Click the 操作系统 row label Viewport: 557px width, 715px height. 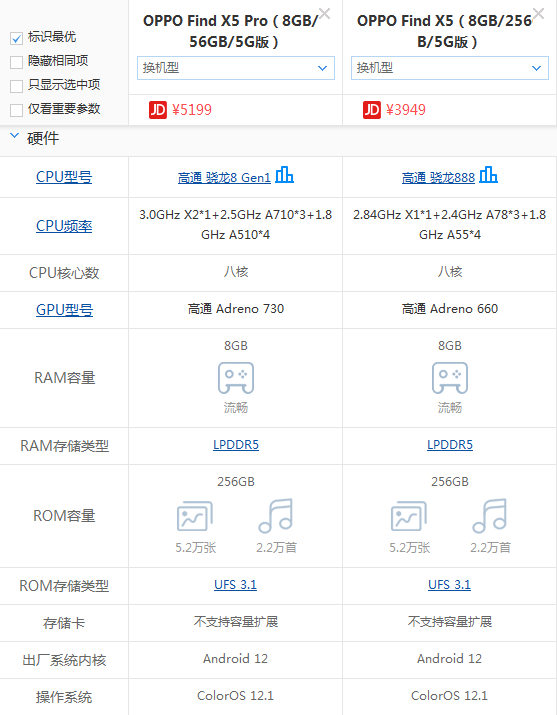click(x=64, y=697)
